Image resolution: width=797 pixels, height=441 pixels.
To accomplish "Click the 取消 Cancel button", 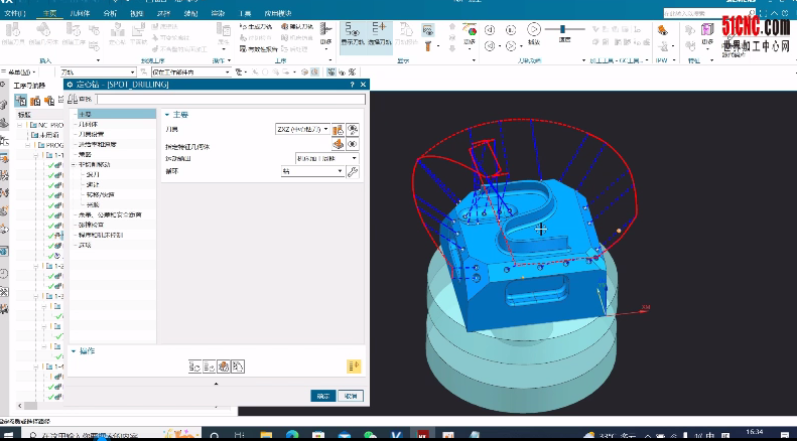I will click(350, 395).
